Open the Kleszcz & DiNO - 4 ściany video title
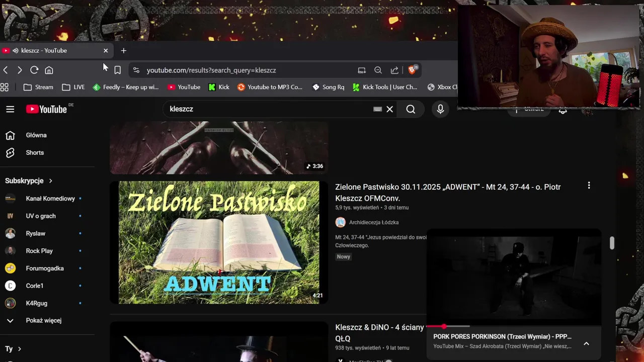Image resolution: width=644 pixels, height=362 pixels. (380, 333)
